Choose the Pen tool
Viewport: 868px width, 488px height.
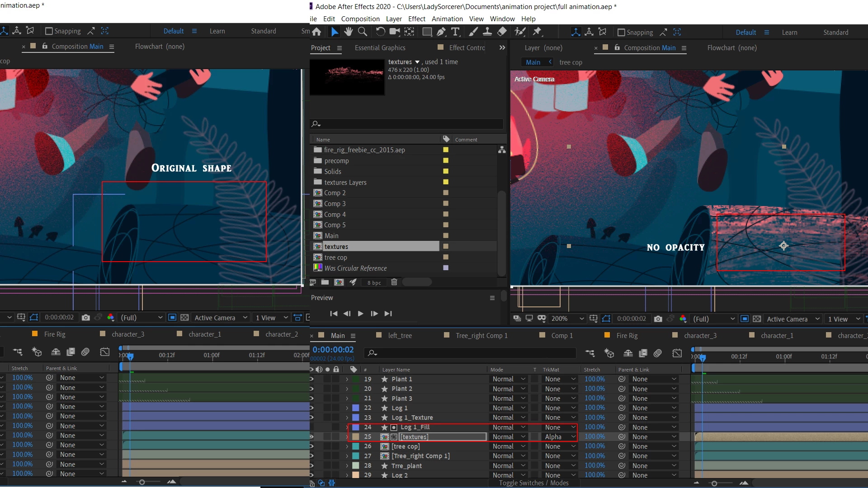441,32
